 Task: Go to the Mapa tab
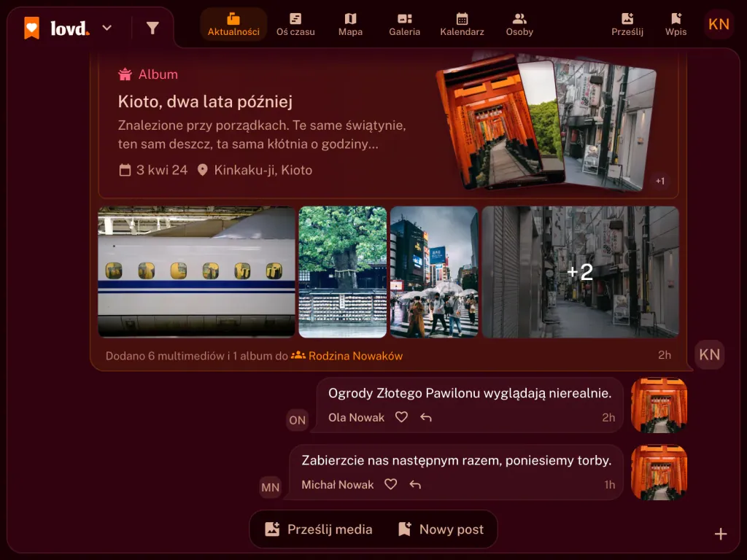(350, 25)
